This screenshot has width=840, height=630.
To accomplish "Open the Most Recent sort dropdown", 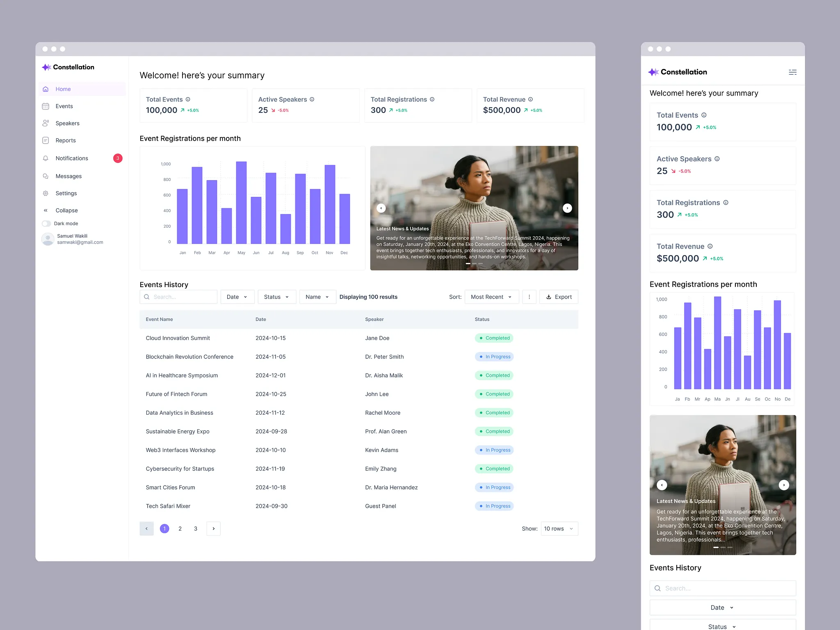I will 491,297.
